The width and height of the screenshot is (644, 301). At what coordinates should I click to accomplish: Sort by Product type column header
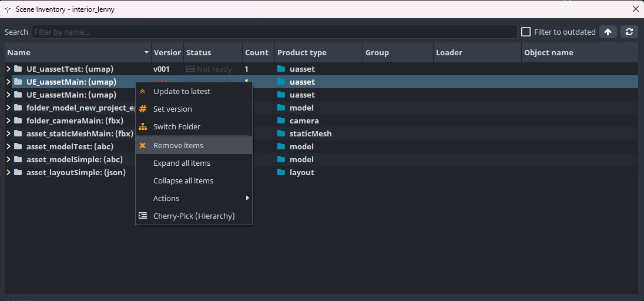pos(318,53)
